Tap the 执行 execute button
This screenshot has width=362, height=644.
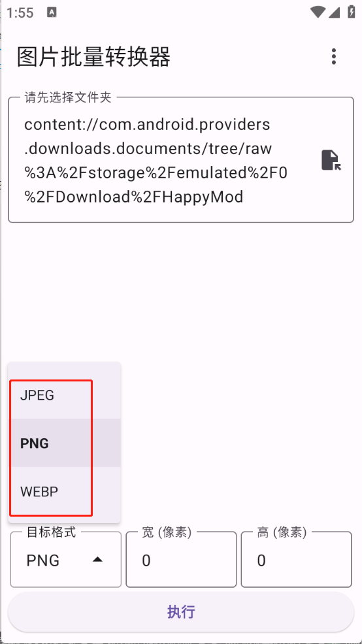(181, 612)
